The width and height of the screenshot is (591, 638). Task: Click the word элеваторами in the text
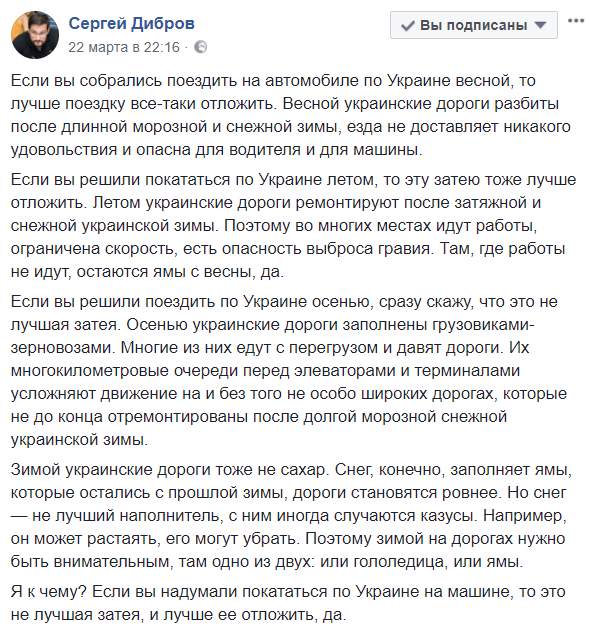(344, 371)
